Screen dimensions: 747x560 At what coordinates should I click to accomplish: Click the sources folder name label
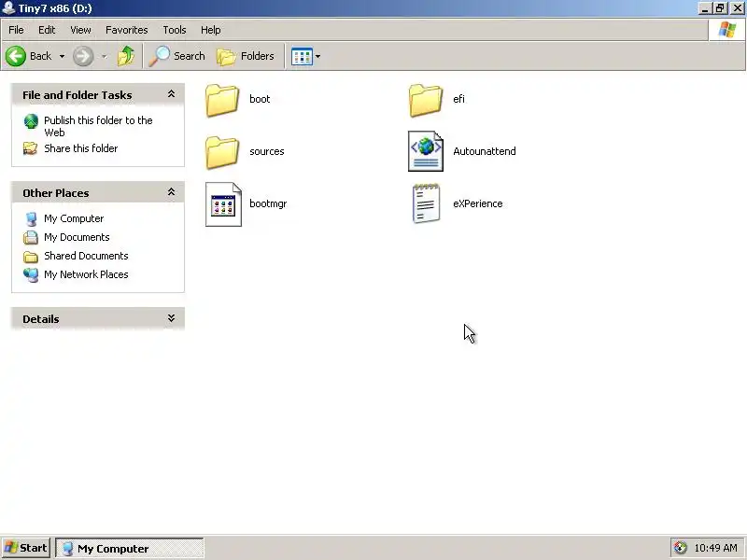[x=267, y=151]
